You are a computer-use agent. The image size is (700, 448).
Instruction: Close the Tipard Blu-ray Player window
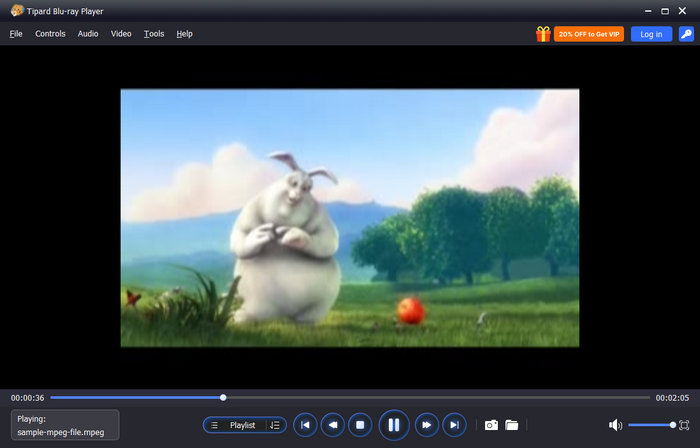(682, 11)
